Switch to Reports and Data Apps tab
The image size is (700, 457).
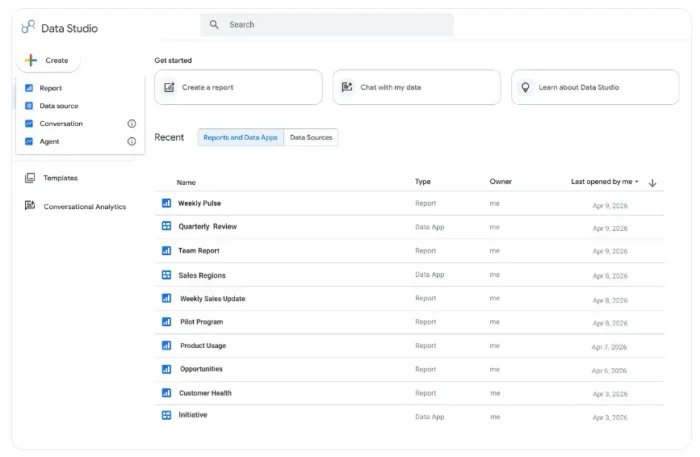click(x=241, y=137)
